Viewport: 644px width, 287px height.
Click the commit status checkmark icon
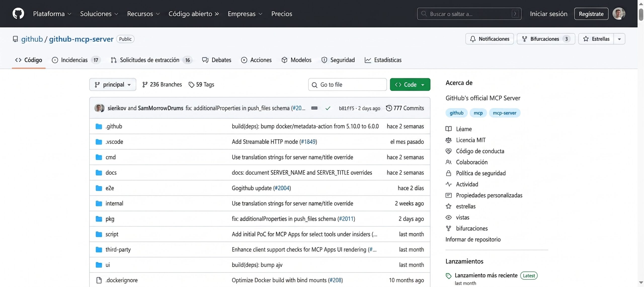point(328,108)
